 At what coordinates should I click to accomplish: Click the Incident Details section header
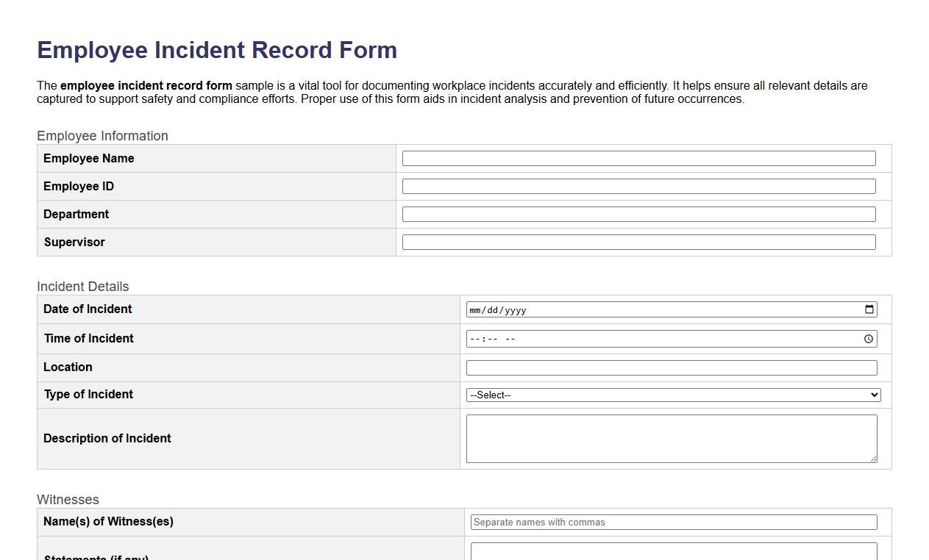[x=82, y=287]
